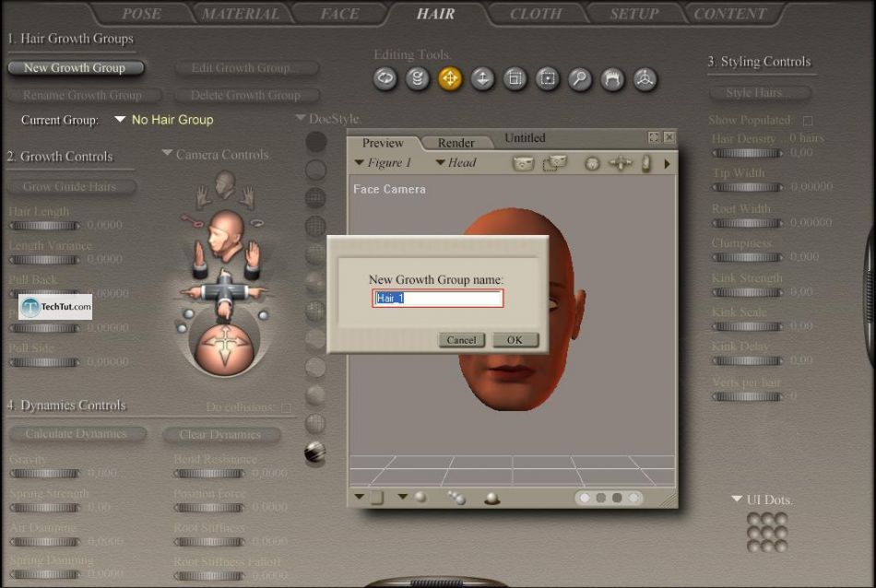Open the UI Dots dropdown

pyautogui.click(x=737, y=499)
